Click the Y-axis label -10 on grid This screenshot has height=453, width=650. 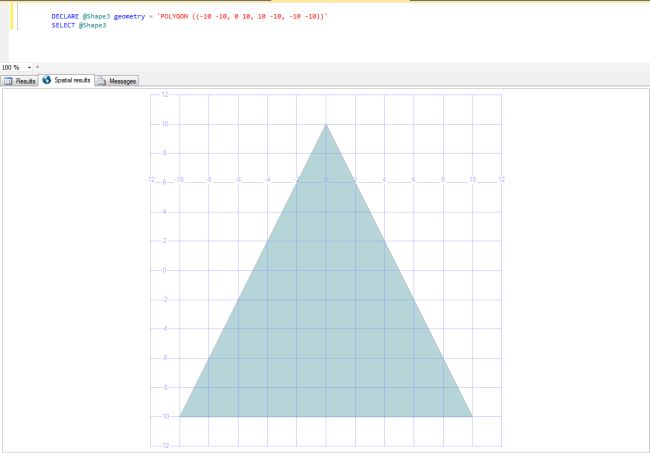165,416
